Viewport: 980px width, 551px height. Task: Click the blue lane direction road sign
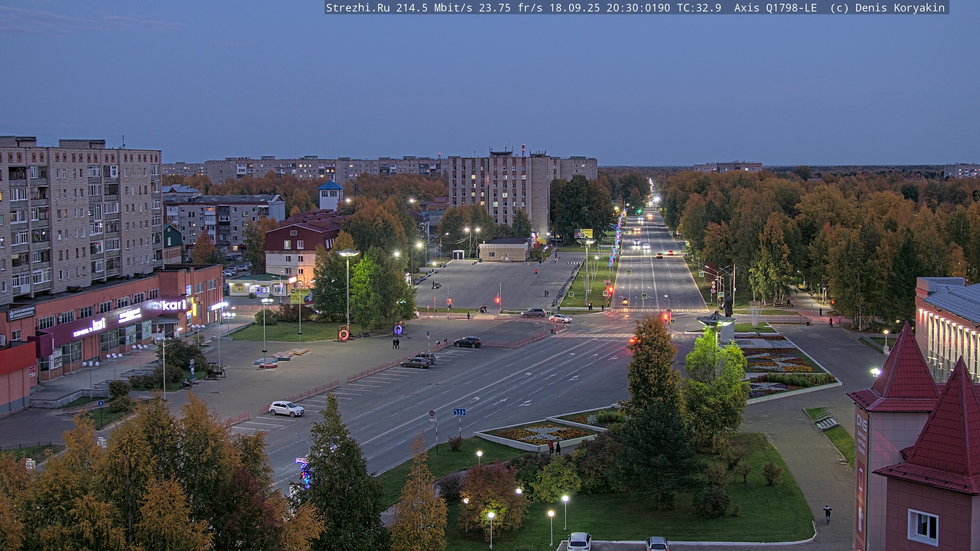click(460, 412)
